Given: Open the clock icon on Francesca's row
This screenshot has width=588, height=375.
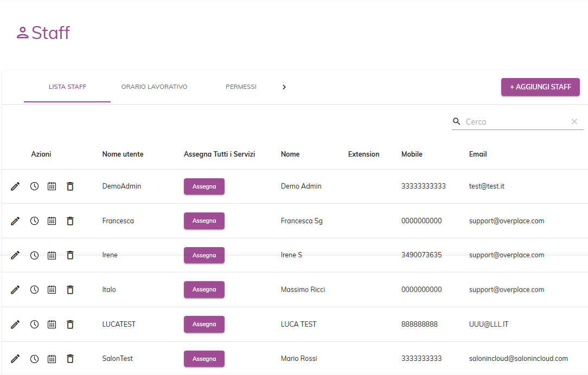Looking at the screenshot, I should pos(34,221).
